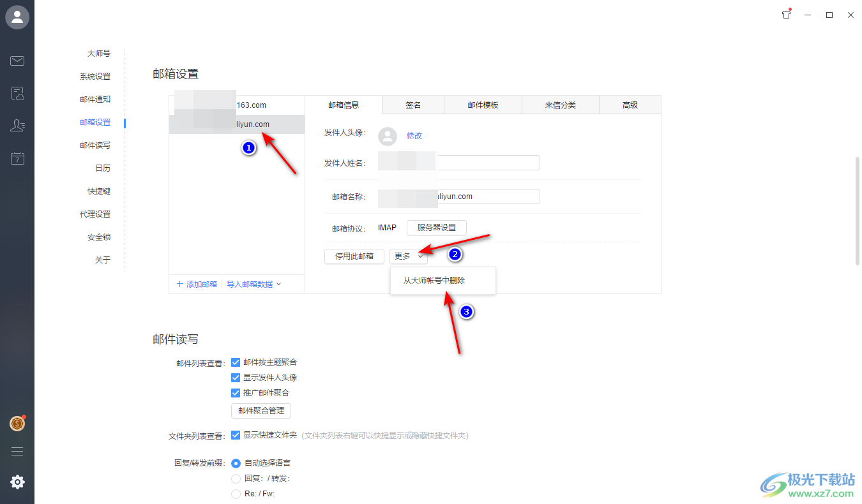
Task: Open the calendar icon in sidebar
Action: [17, 159]
